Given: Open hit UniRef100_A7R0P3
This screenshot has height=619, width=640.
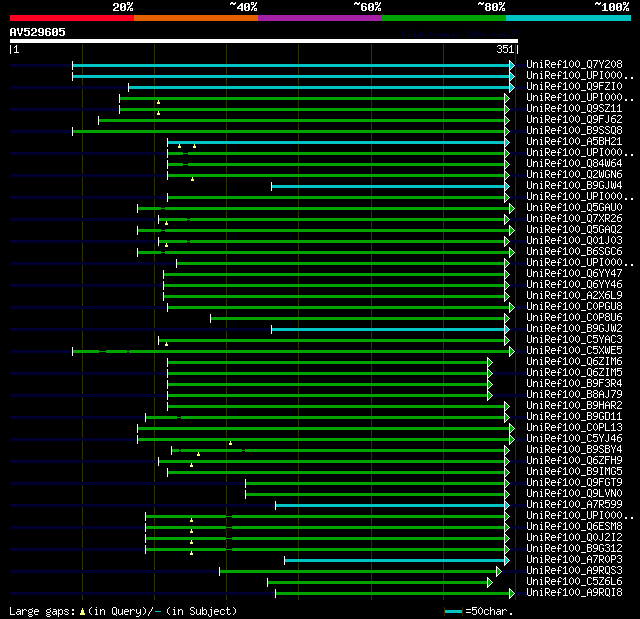Looking at the screenshot, I should (574, 560).
